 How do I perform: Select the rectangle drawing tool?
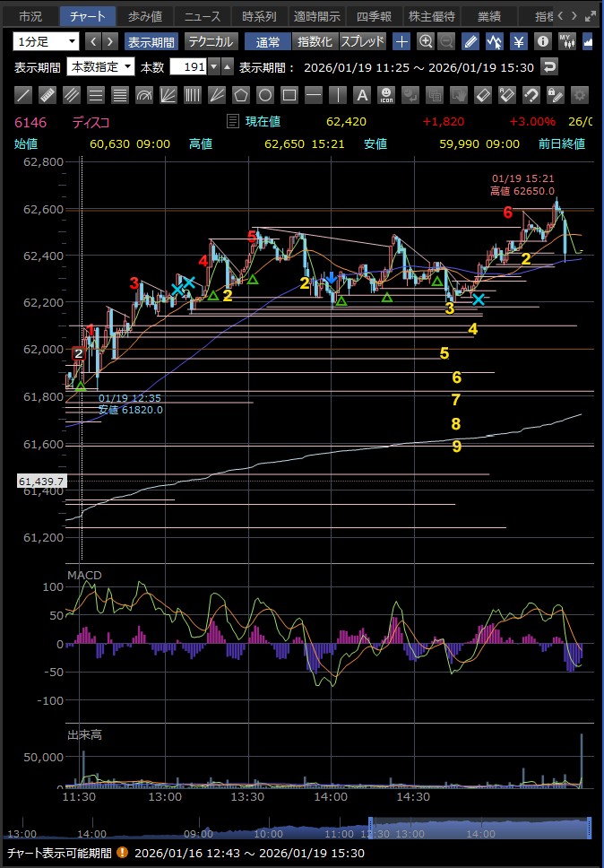289,95
